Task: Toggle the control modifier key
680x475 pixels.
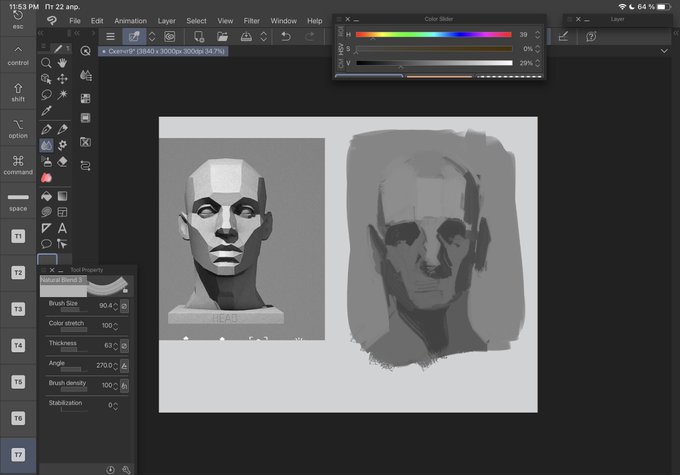Action: [x=18, y=56]
